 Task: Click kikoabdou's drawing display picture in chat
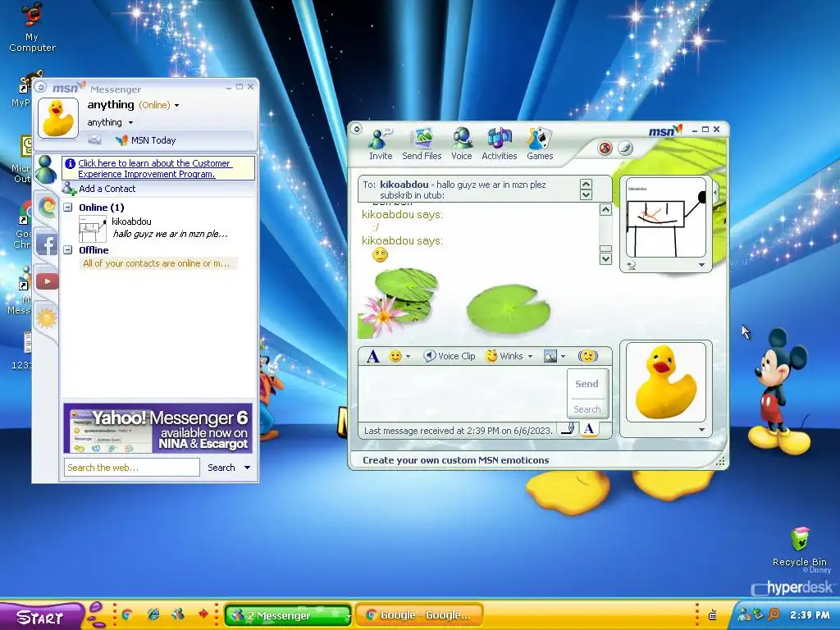pyautogui.click(x=665, y=217)
